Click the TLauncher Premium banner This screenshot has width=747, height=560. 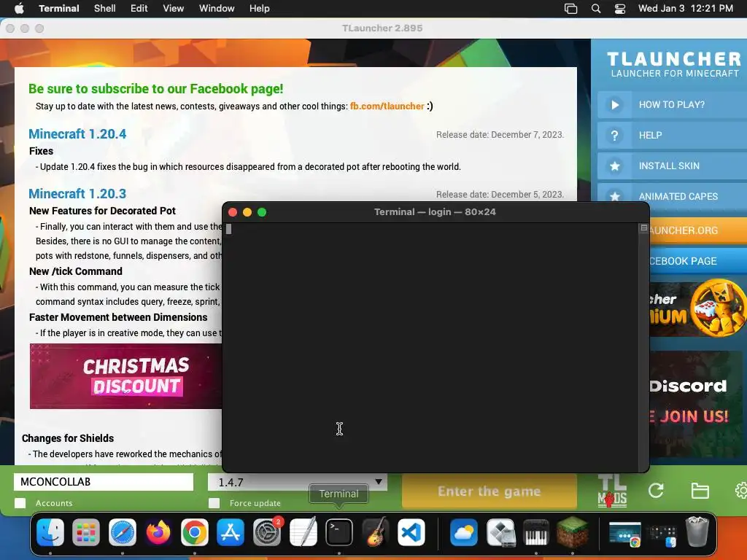coord(698,308)
